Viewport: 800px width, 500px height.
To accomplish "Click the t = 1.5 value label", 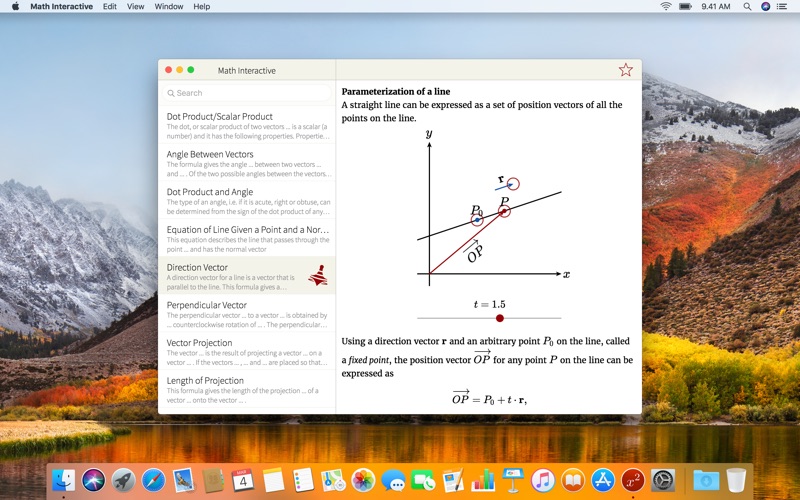I will (x=489, y=305).
